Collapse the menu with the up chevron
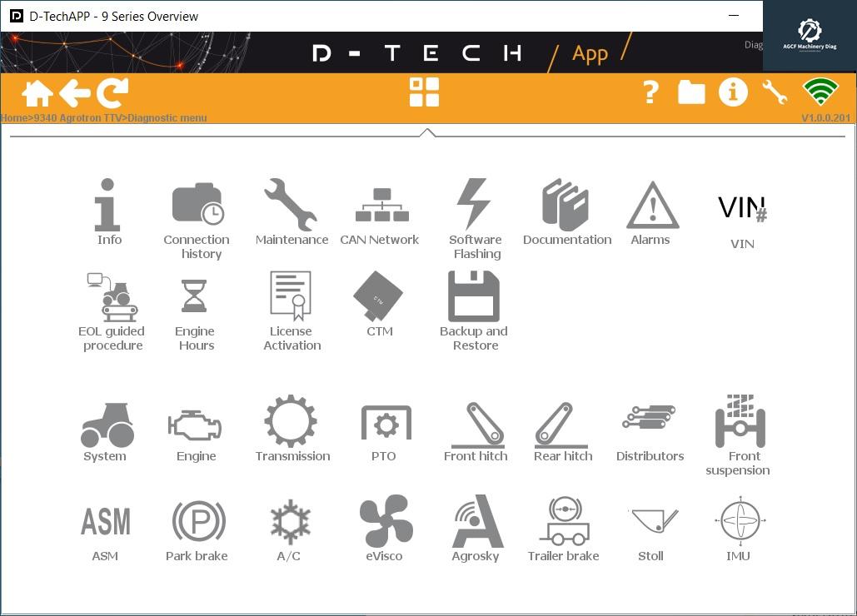857x616 pixels. 427,131
